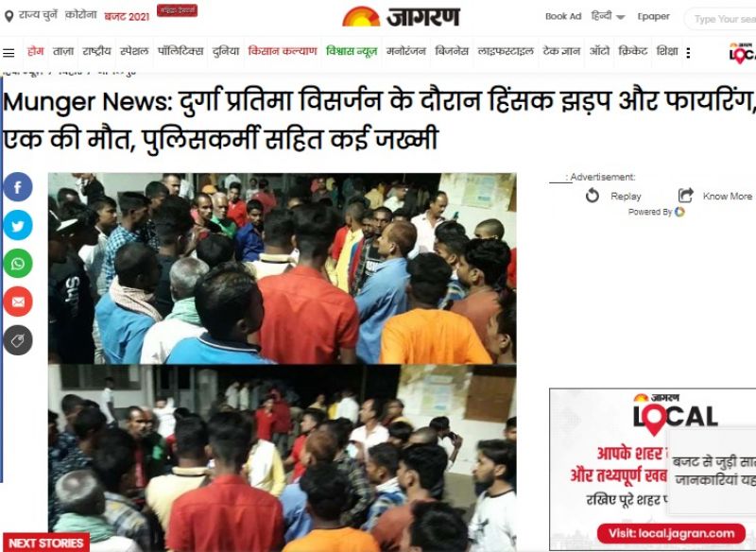Click the Jagran logo at top

click(x=401, y=17)
